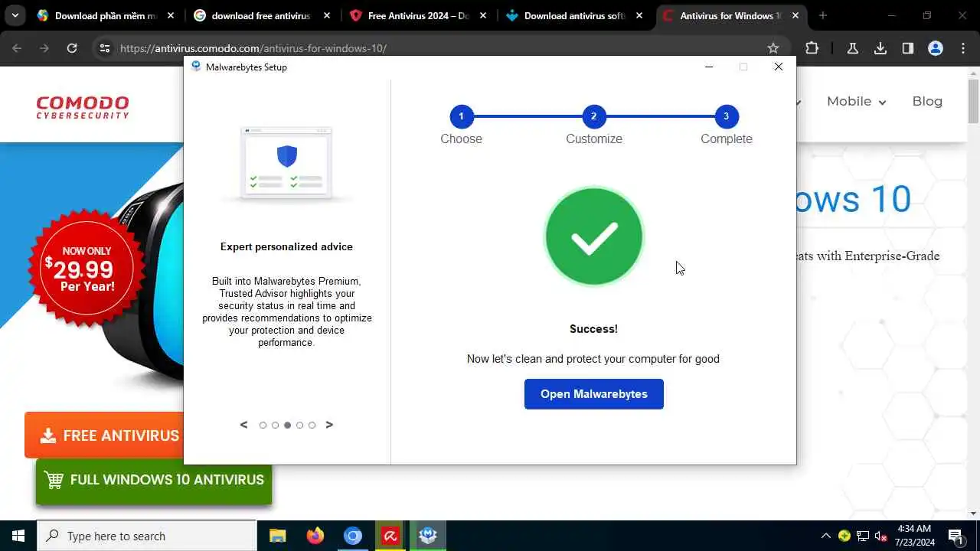Toggle the browser side panel
The width and height of the screenshot is (980, 551).
click(x=908, y=48)
